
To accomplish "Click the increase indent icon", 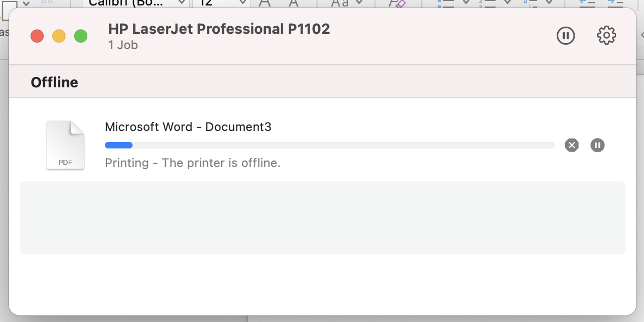I will [x=615, y=3].
